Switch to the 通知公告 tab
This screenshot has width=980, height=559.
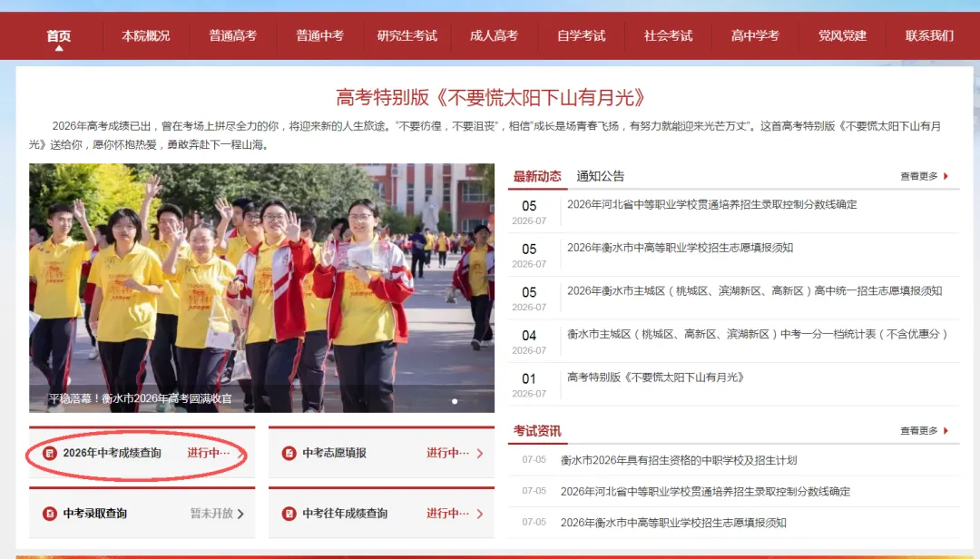[x=600, y=176]
